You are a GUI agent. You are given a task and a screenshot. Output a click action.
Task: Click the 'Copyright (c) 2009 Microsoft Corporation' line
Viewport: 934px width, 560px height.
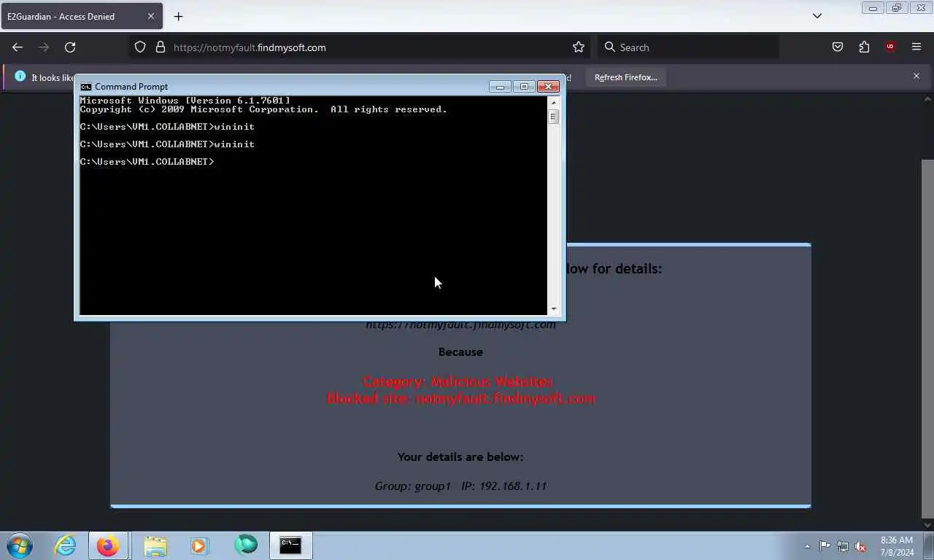tap(263, 109)
